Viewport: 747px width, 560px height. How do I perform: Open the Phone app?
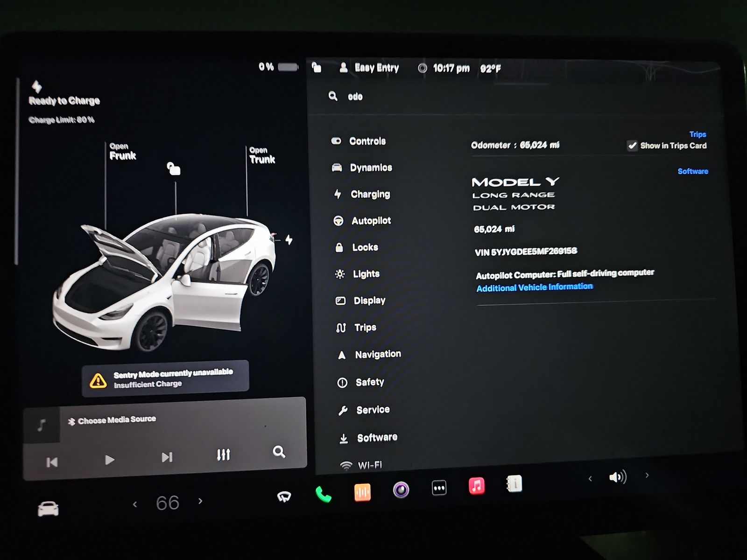[323, 494]
